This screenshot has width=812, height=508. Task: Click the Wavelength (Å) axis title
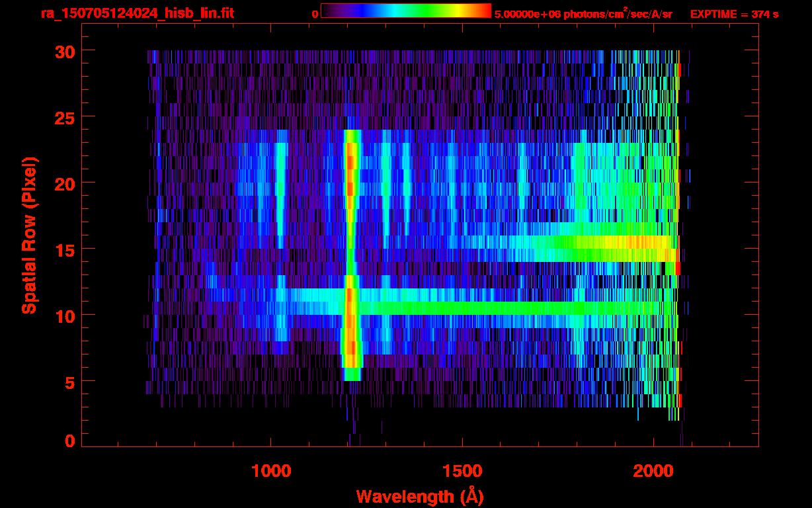(x=420, y=496)
